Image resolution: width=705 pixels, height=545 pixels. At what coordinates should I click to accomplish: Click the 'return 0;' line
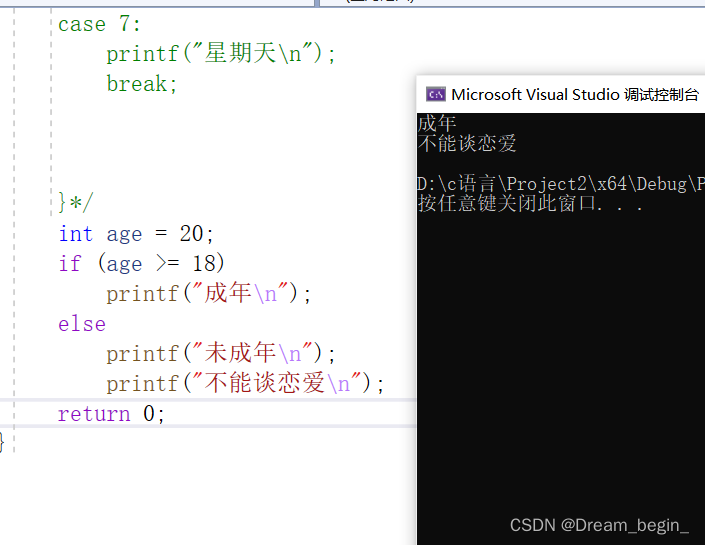point(112,413)
